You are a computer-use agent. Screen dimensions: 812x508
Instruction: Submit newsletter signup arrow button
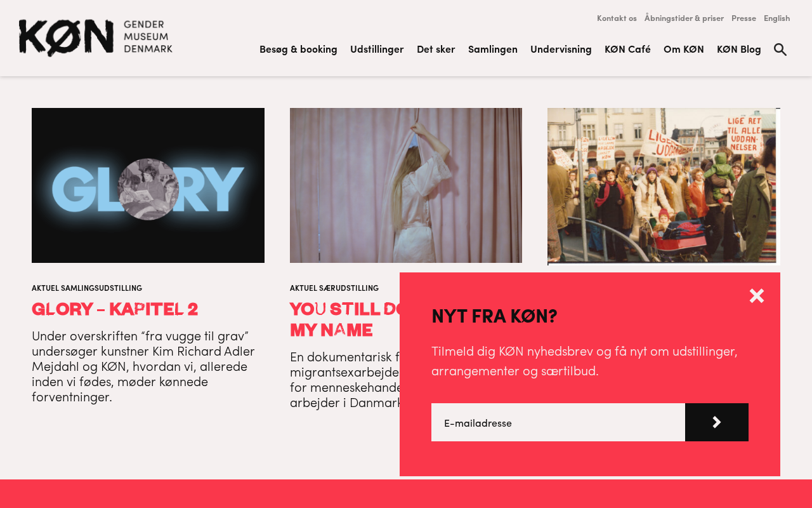click(717, 422)
